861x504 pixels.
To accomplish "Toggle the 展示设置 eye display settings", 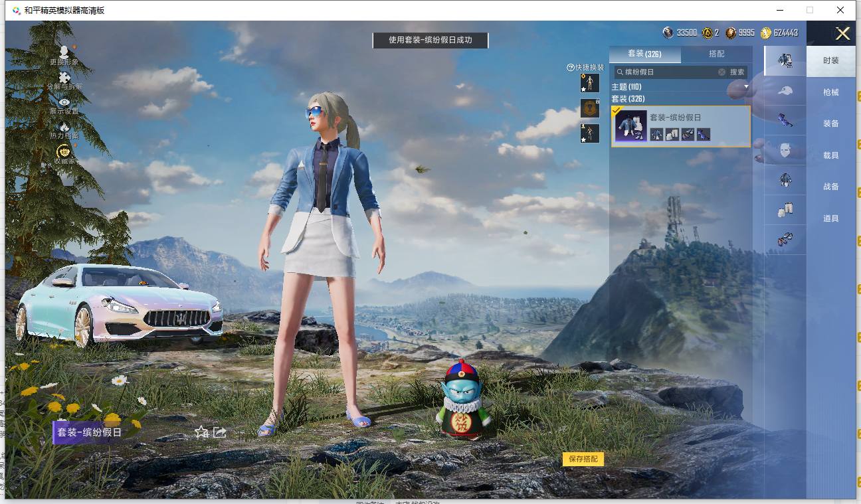I will click(x=64, y=102).
